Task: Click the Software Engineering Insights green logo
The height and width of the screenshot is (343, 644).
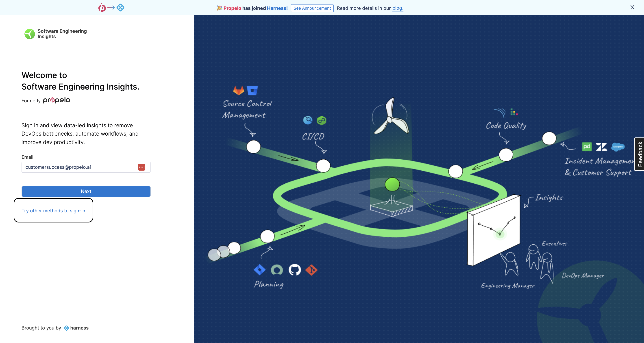Action: (x=30, y=34)
